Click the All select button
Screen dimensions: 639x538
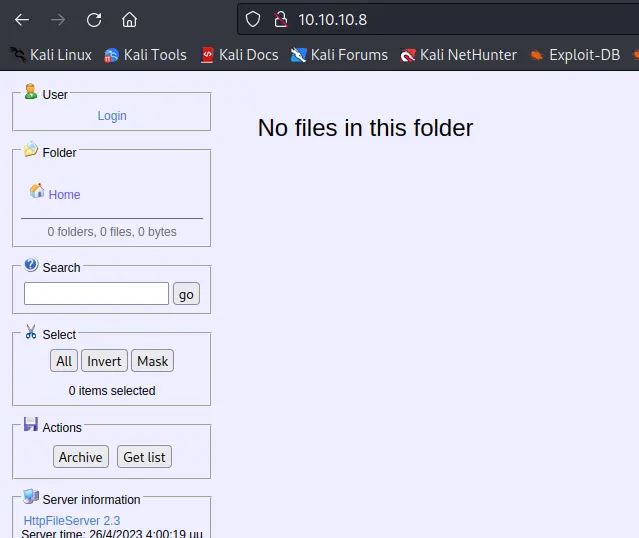pyautogui.click(x=64, y=361)
